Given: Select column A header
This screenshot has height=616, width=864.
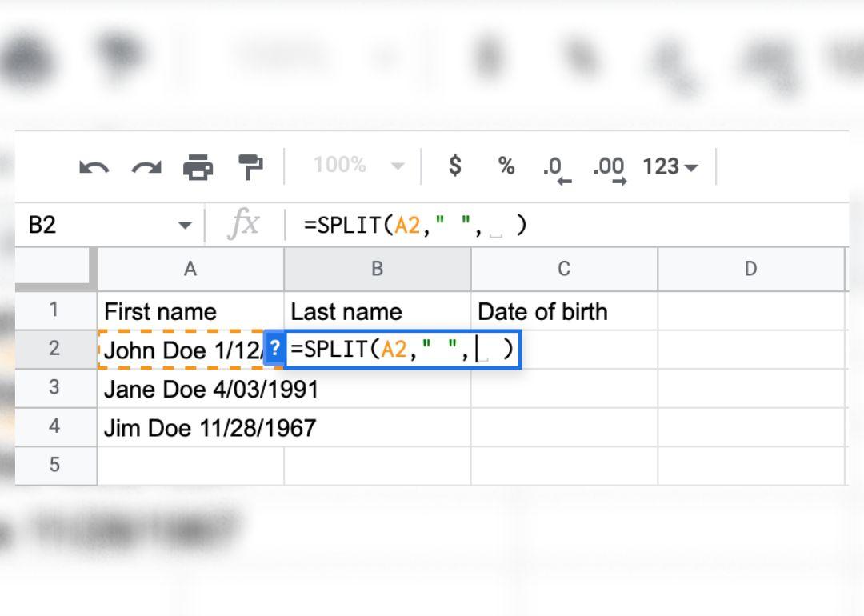Looking at the screenshot, I should point(190,270).
